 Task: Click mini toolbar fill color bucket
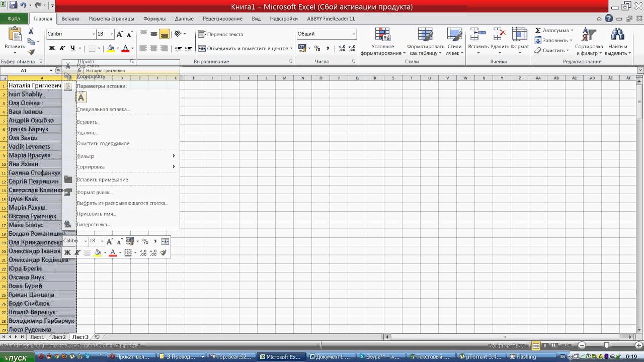coord(98,252)
